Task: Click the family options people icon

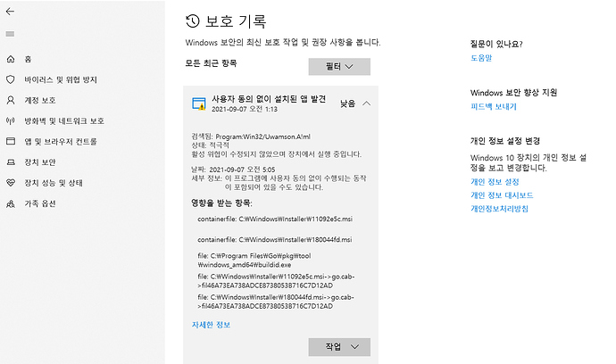Action: pyautogui.click(x=11, y=203)
